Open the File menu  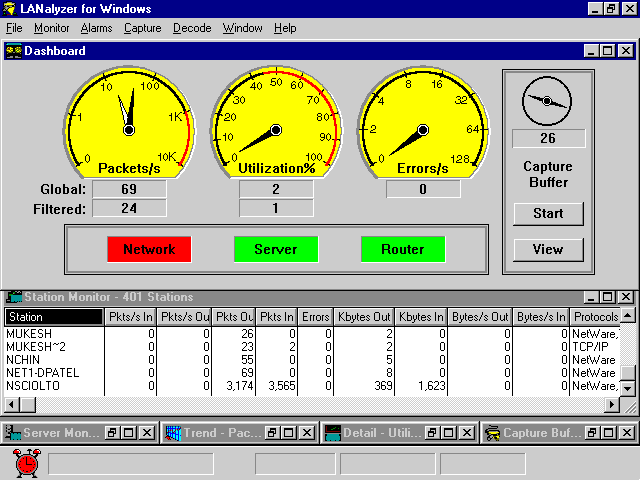click(14, 28)
